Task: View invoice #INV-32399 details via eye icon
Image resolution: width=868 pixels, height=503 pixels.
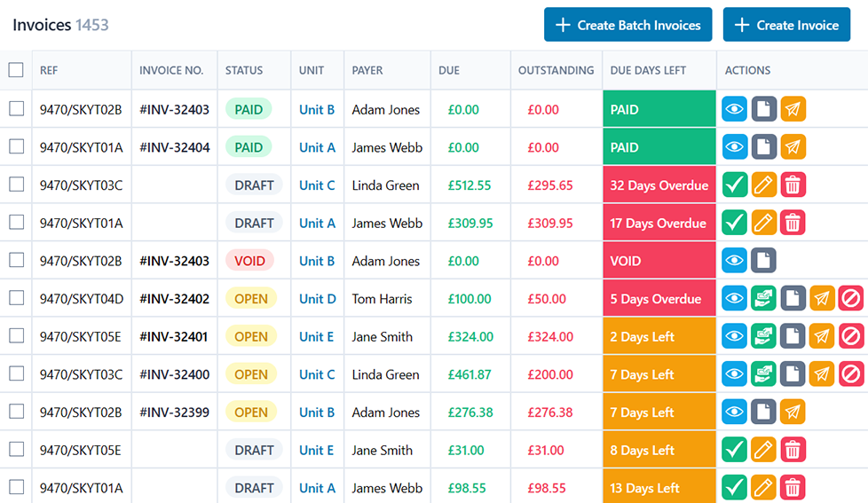Action: (735, 412)
